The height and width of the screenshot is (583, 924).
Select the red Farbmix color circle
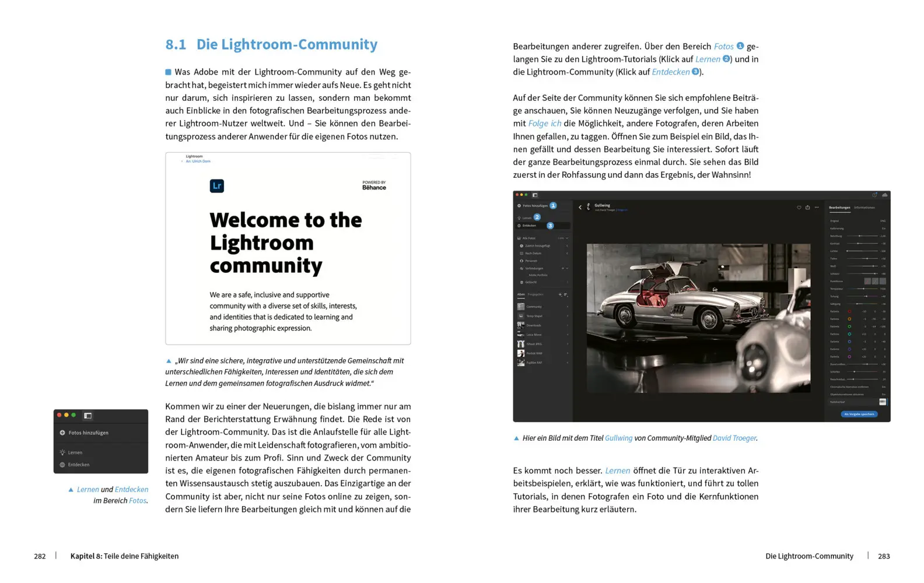coord(849,311)
